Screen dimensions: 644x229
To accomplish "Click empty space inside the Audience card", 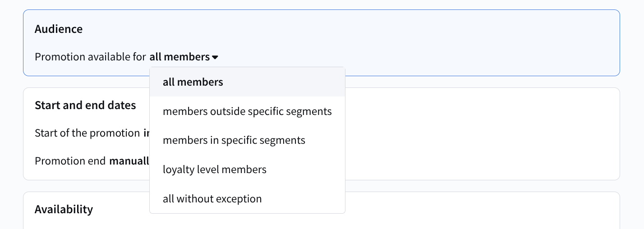I will tap(406, 41).
